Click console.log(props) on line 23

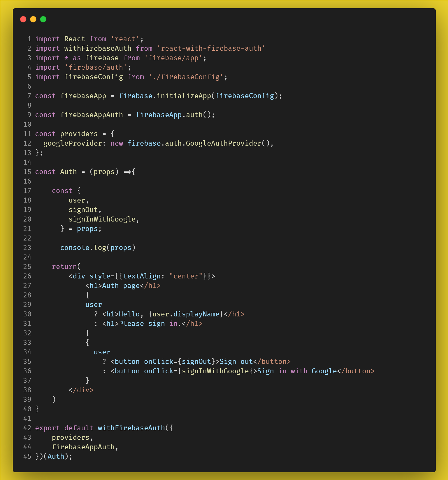click(x=98, y=248)
